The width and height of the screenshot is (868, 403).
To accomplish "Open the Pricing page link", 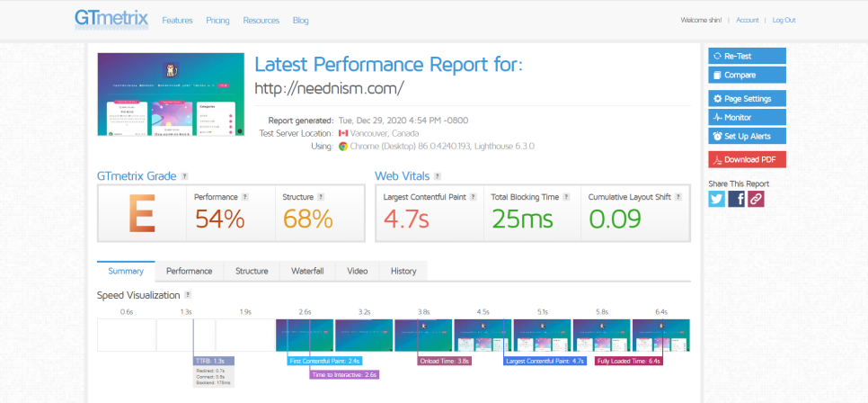I will point(217,21).
